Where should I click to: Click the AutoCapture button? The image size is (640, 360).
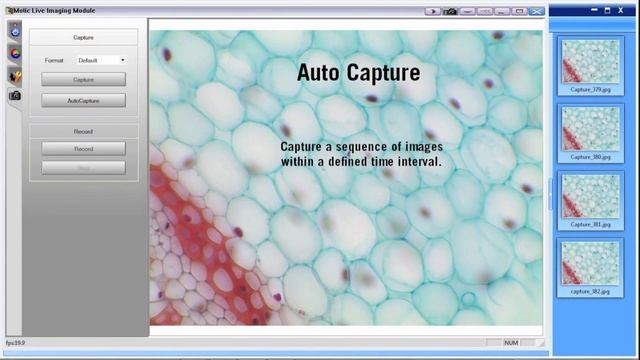[83, 100]
